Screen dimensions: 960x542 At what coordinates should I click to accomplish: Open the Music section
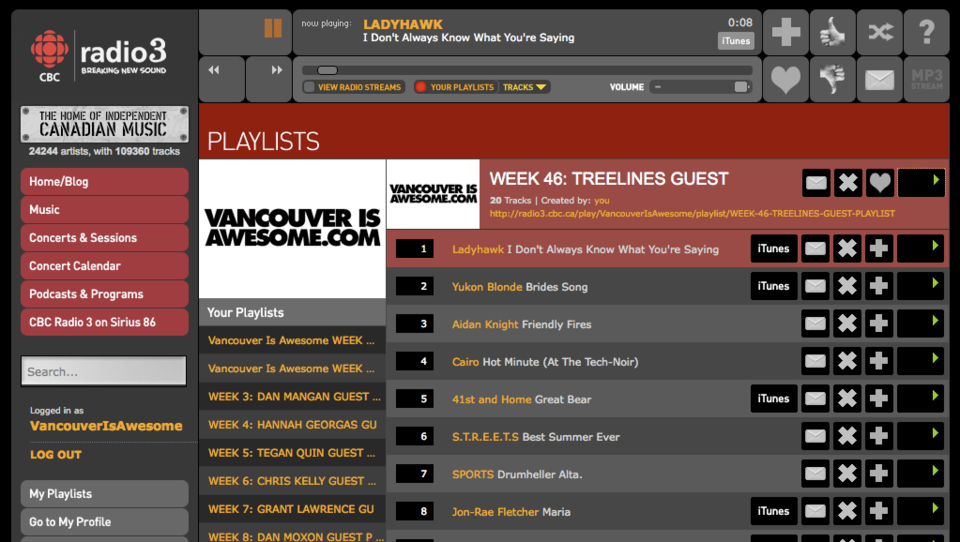pos(105,210)
